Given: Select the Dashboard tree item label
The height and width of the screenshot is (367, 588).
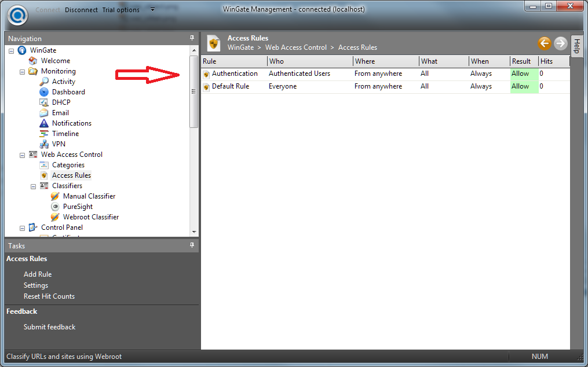Looking at the screenshot, I should tap(68, 92).
